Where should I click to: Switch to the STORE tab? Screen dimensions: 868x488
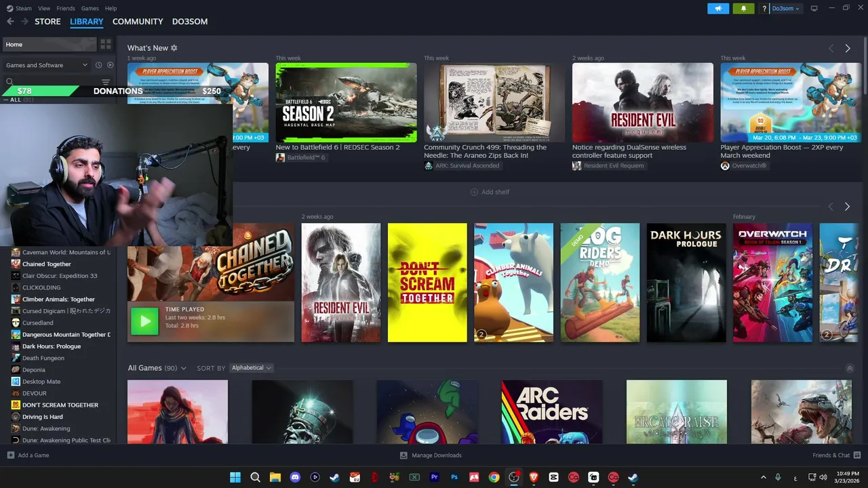click(x=47, y=22)
